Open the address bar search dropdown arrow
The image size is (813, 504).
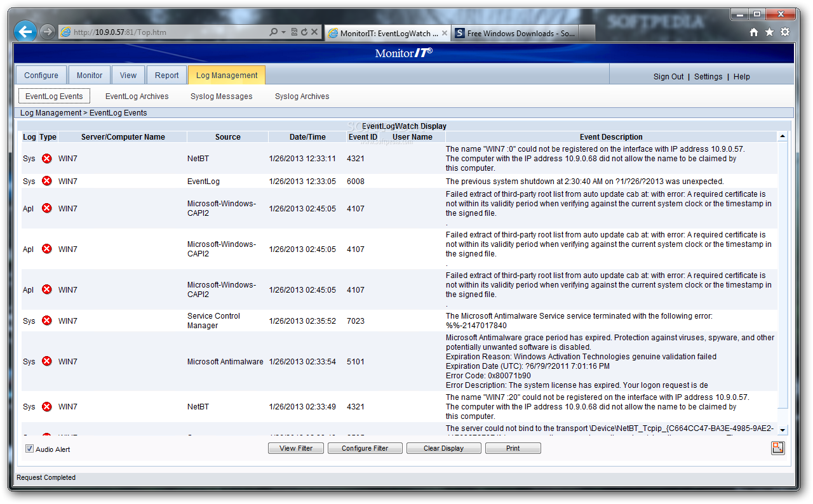coord(283,32)
